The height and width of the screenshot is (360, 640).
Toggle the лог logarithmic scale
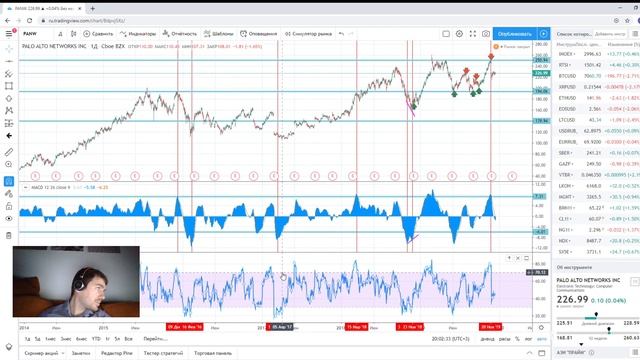point(528,339)
